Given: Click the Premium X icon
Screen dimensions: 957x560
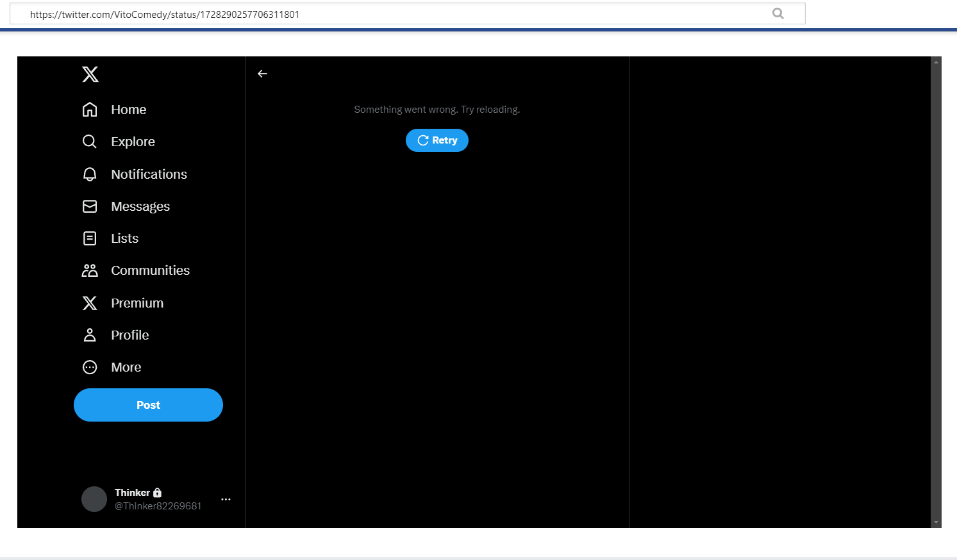Looking at the screenshot, I should tap(90, 303).
